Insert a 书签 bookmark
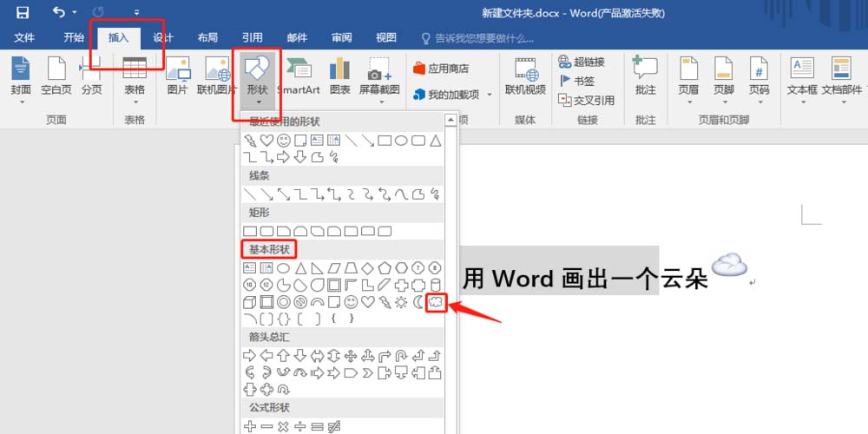 (577, 81)
